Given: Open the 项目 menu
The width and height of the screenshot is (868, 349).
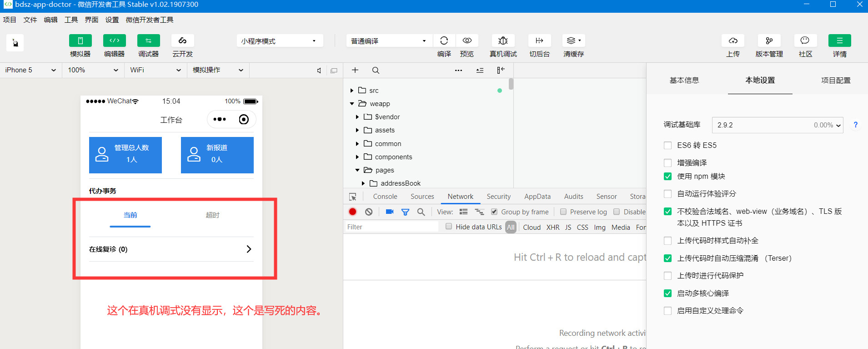Looking at the screenshot, I should (x=10, y=20).
